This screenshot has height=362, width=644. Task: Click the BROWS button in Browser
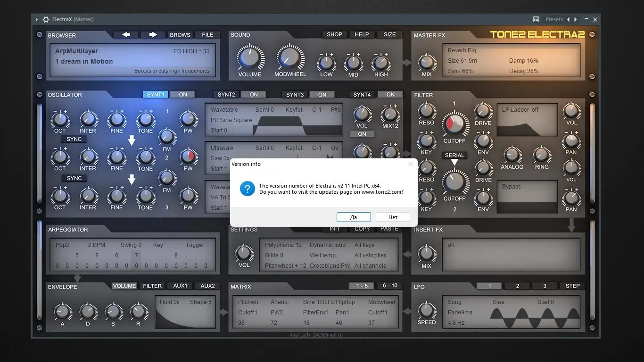point(180,35)
